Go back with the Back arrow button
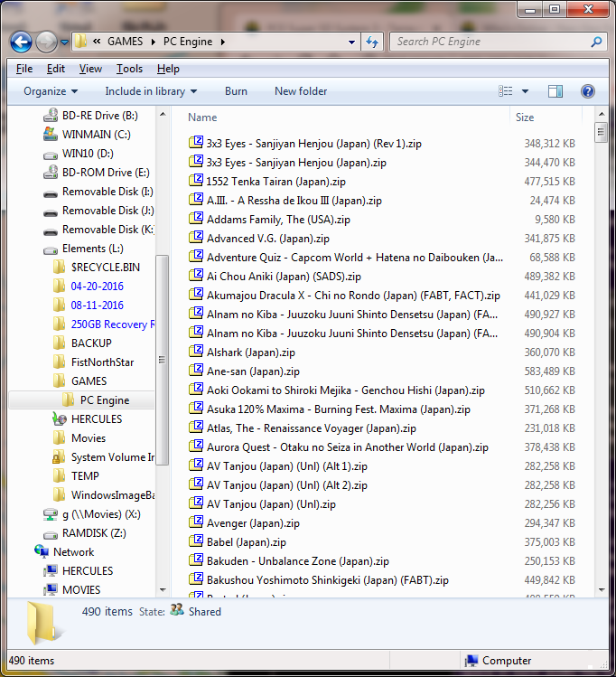 tap(21, 42)
